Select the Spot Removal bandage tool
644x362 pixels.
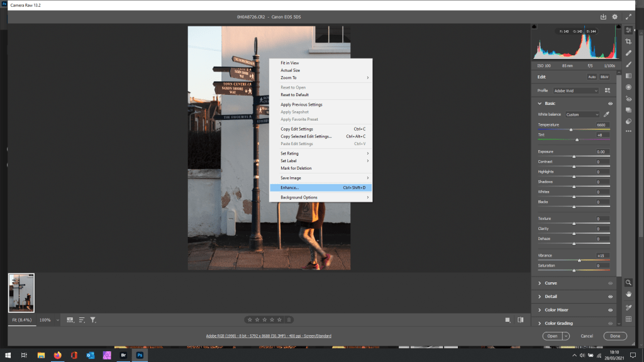click(x=628, y=53)
